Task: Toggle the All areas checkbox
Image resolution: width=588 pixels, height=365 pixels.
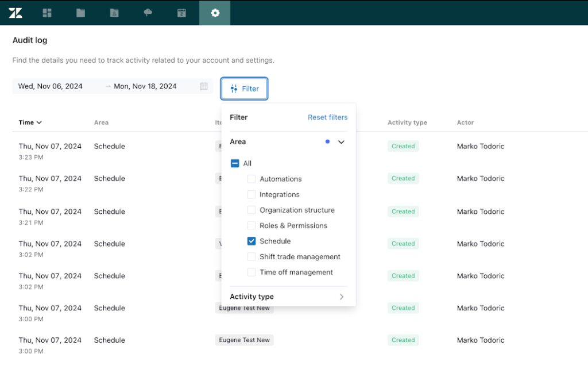Action: click(235, 163)
